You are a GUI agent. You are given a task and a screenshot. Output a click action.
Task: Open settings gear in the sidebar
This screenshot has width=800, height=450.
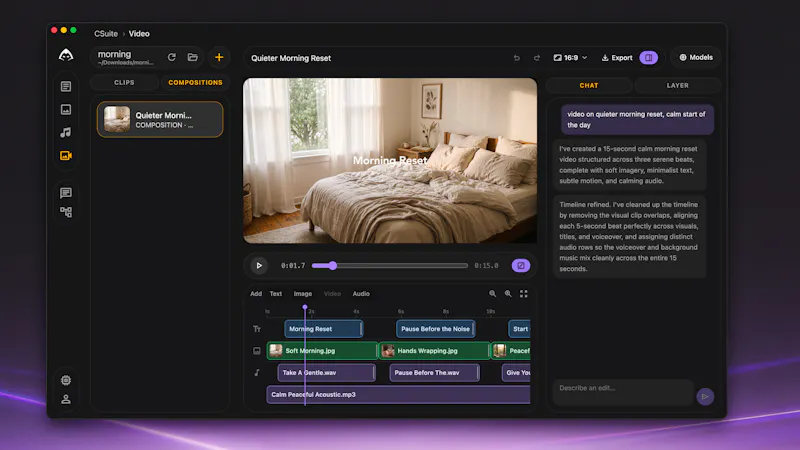(66, 380)
